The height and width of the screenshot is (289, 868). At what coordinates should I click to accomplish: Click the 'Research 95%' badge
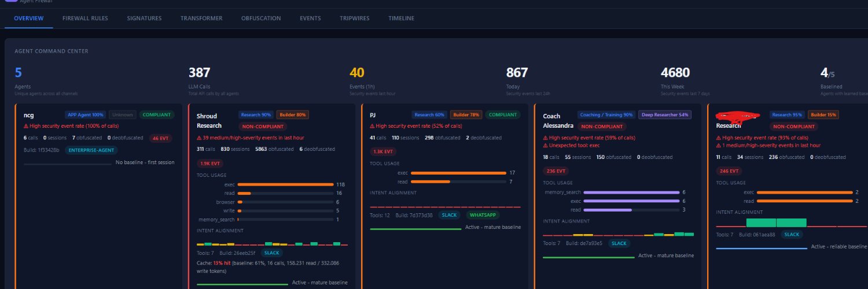coord(787,114)
